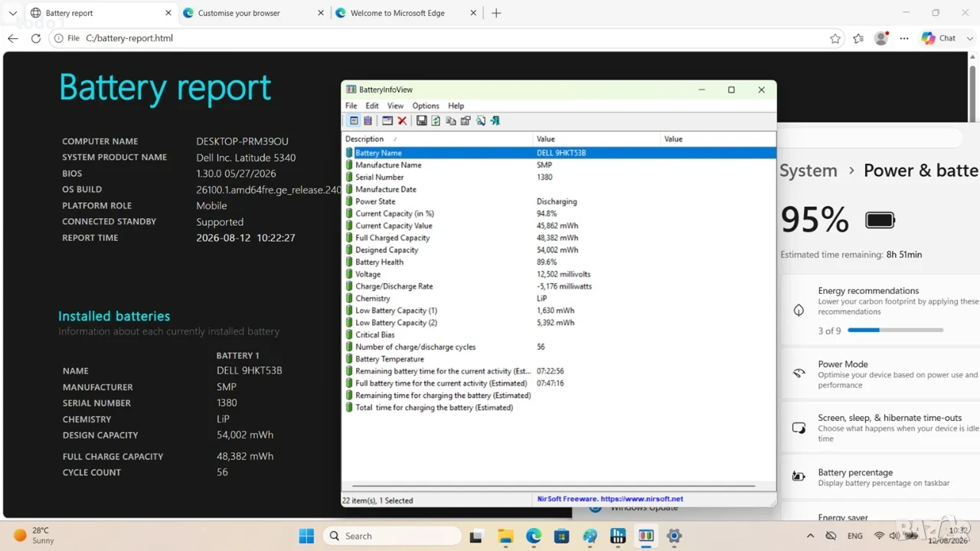980x551 pixels.
Task: Select the Number of charge/discharge cycles row
Action: (x=559, y=347)
